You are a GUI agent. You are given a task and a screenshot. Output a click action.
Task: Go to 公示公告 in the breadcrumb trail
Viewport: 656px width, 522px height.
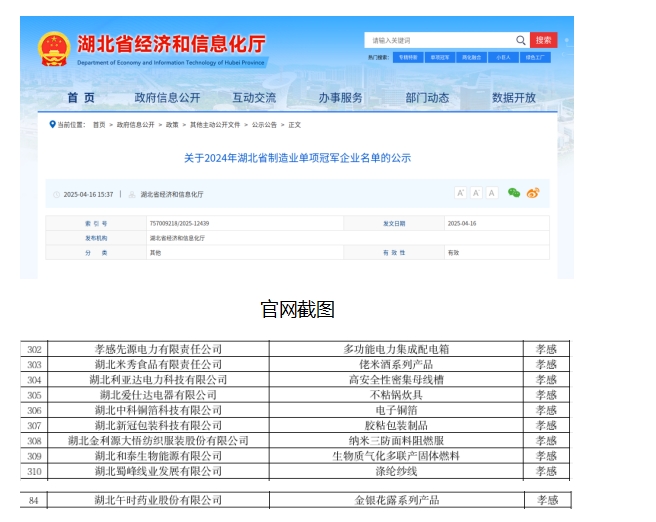point(264,125)
